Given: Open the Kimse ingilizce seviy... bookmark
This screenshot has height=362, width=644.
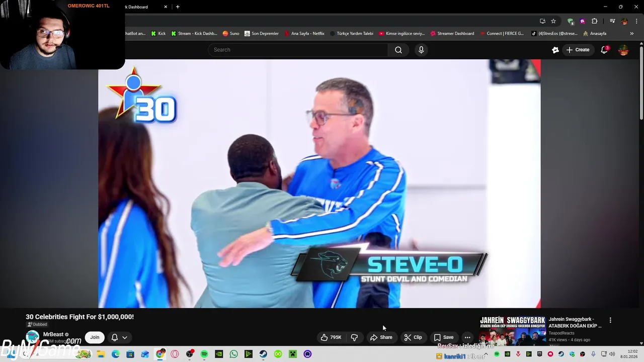Looking at the screenshot, I should point(401,34).
